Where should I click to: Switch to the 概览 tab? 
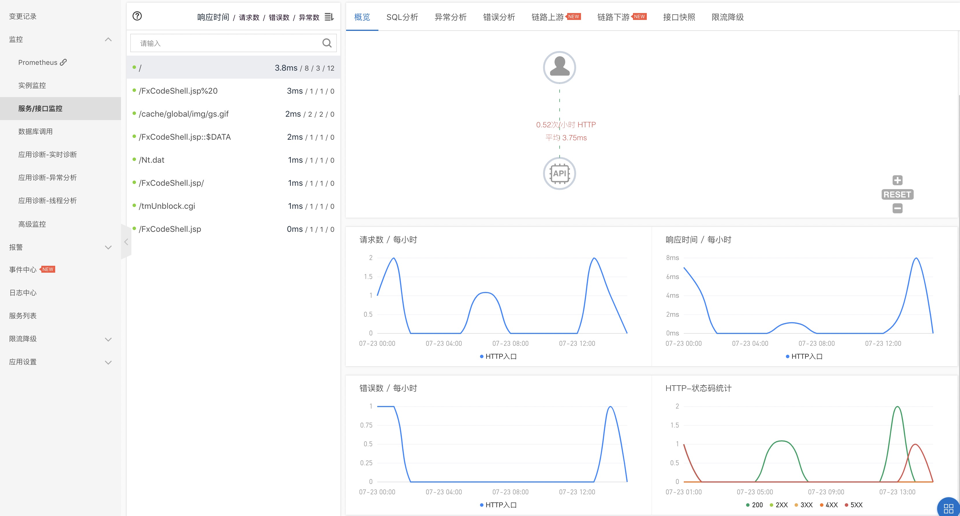[362, 17]
